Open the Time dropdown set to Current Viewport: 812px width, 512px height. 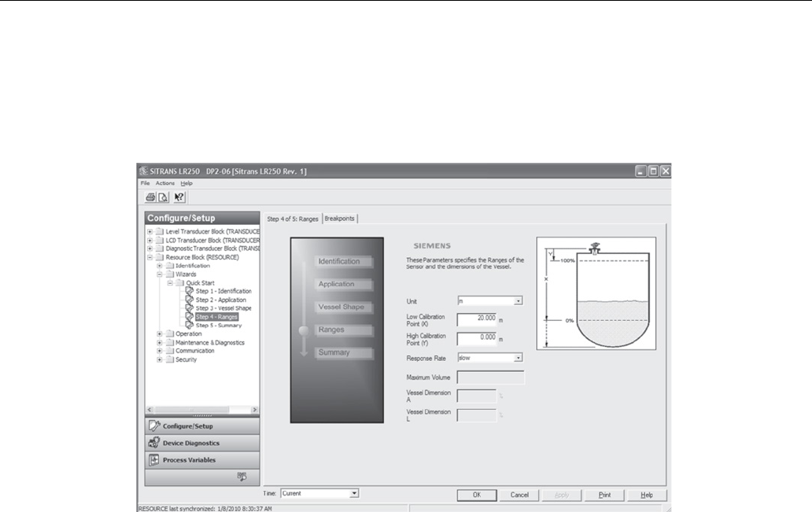click(354, 493)
